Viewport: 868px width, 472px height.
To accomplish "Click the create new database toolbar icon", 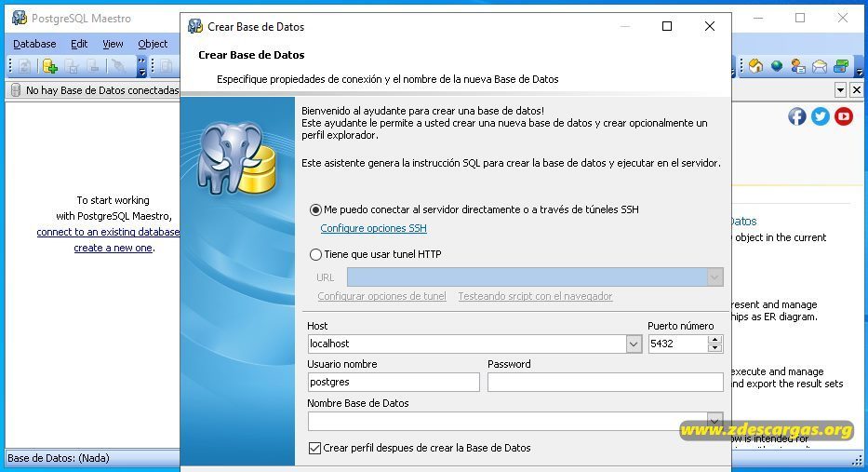I will [x=50, y=66].
